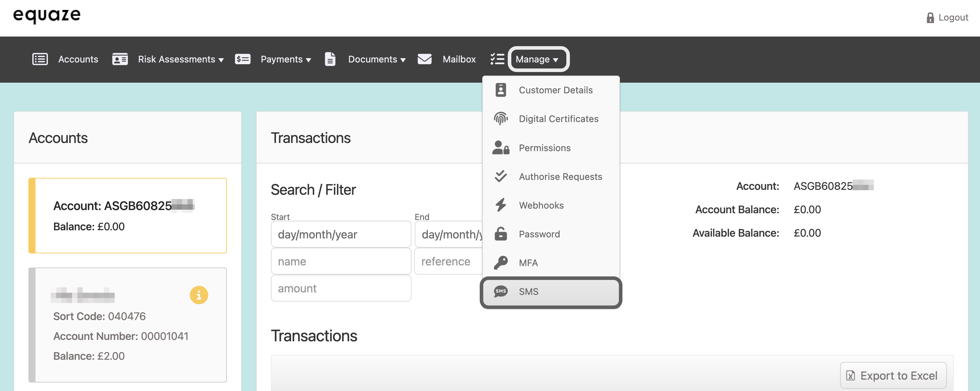Click the Start date input field
Image resolution: width=980 pixels, height=391 pixels.
click(341, 235)
